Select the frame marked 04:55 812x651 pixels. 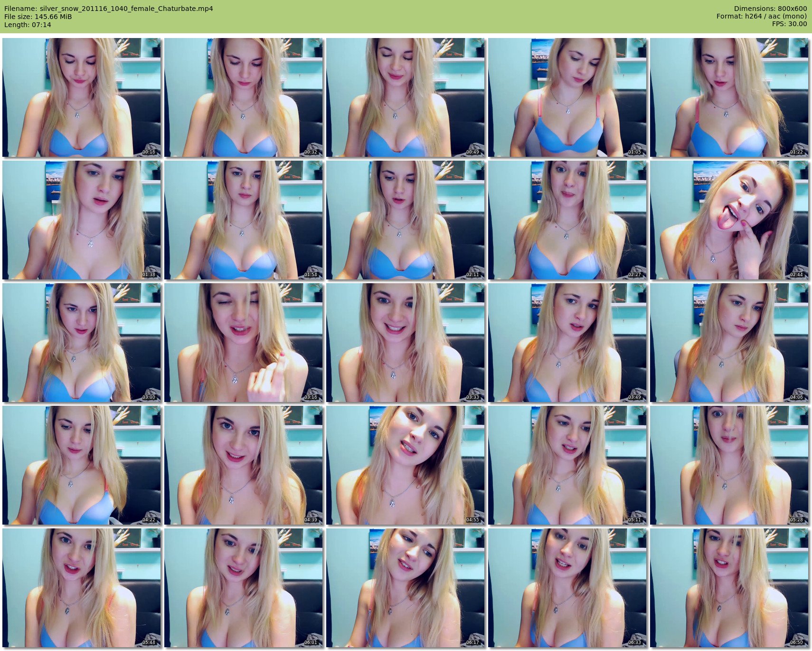(x=406, y=465)
